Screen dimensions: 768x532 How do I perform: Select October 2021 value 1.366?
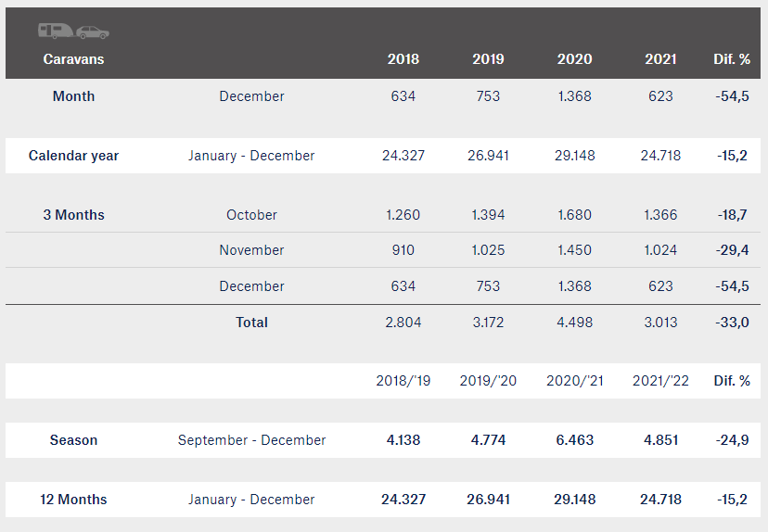point(660,215)
